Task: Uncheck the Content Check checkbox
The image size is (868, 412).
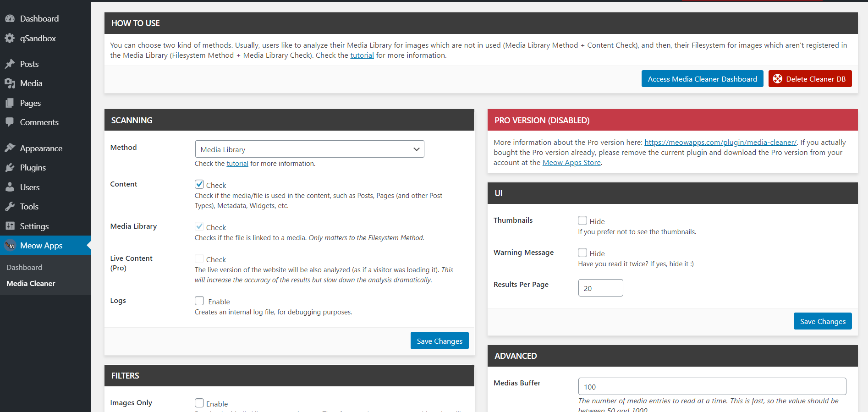Action: (x=199, y=184)
